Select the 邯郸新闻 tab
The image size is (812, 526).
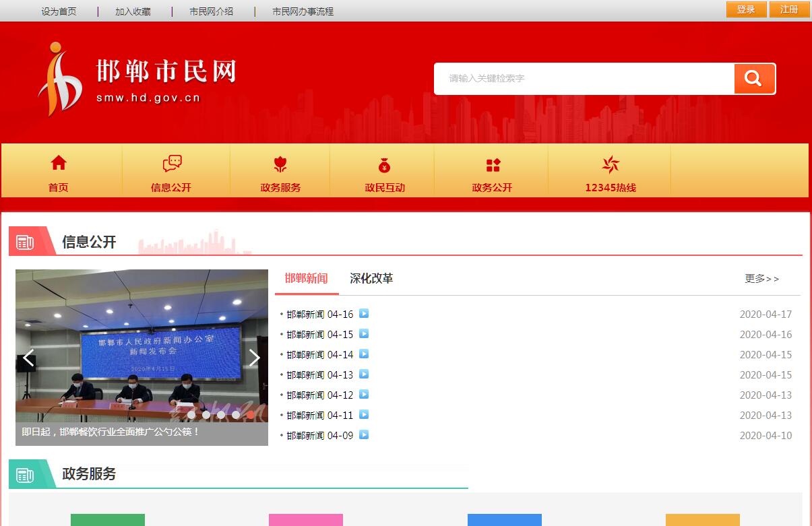[306, 279]
